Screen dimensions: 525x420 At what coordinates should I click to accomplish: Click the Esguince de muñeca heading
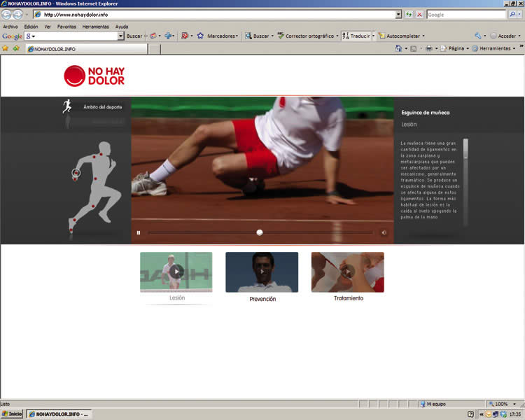click(425, 113)
